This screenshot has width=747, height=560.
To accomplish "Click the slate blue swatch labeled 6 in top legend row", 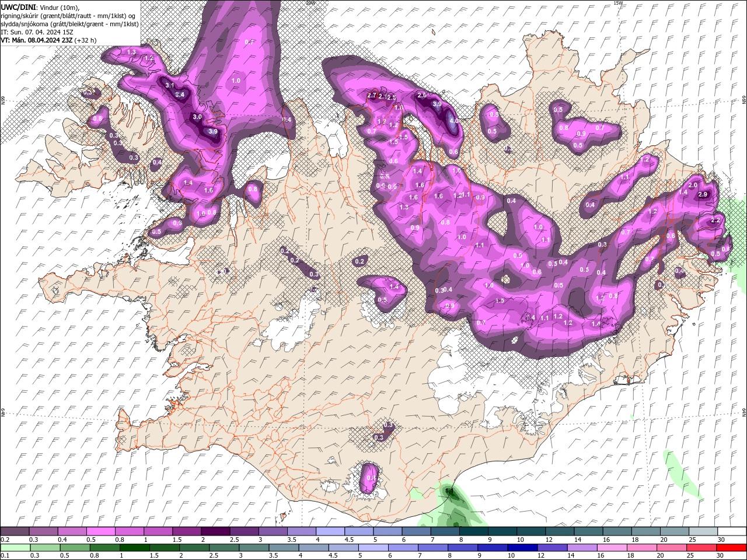I will pos(416,531).
